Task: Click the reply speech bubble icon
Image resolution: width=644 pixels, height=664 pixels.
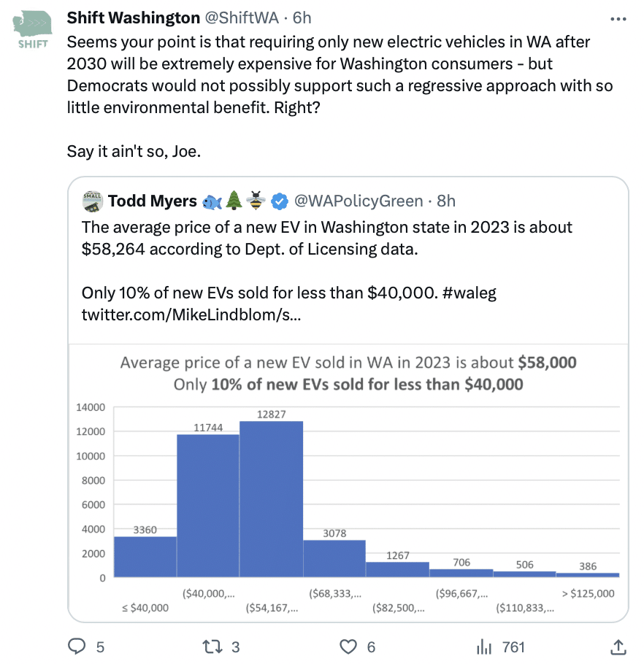Action: pos(77,646)
